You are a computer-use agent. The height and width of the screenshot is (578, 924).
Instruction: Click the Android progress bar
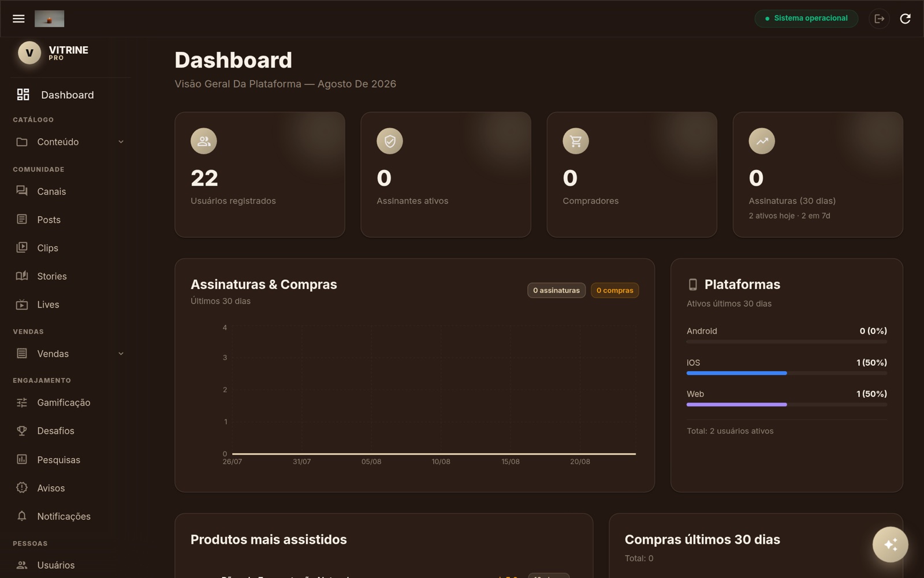point(787,342)
